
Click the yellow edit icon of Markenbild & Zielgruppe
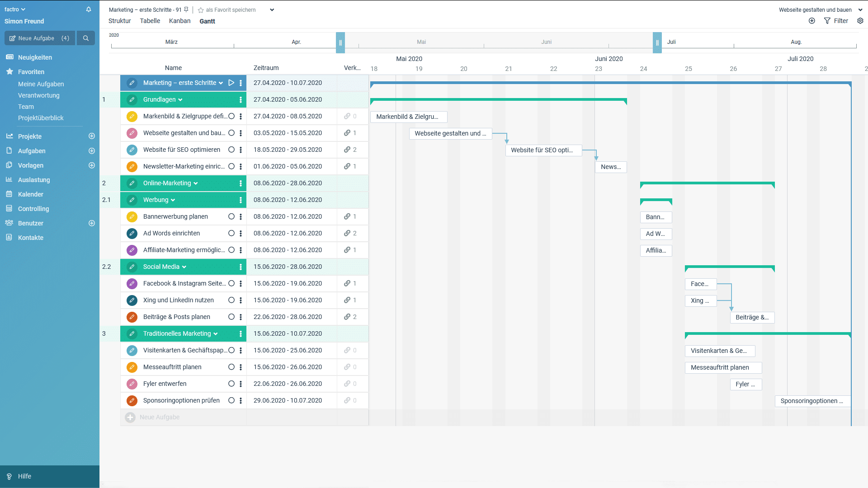coord(132,117)
